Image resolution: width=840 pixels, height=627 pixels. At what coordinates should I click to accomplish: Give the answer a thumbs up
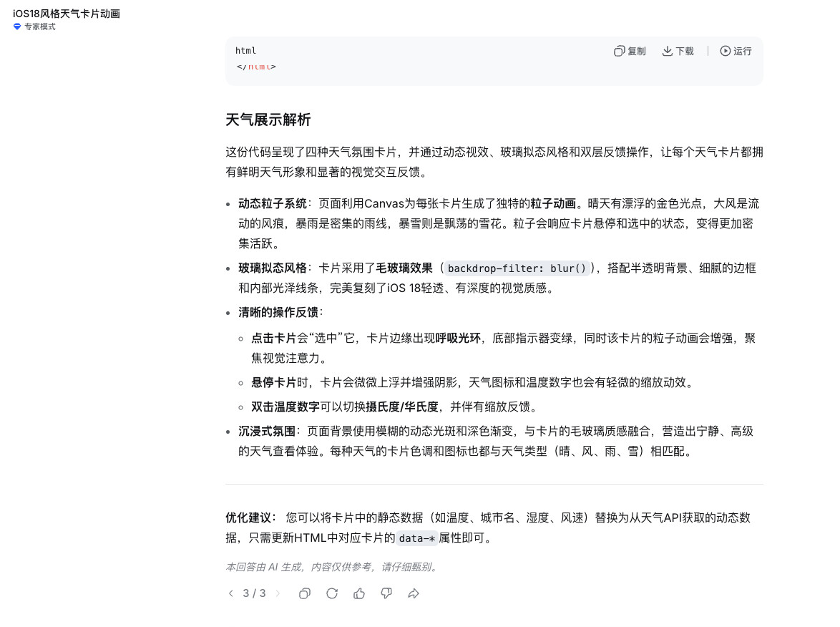pos(359,593)
